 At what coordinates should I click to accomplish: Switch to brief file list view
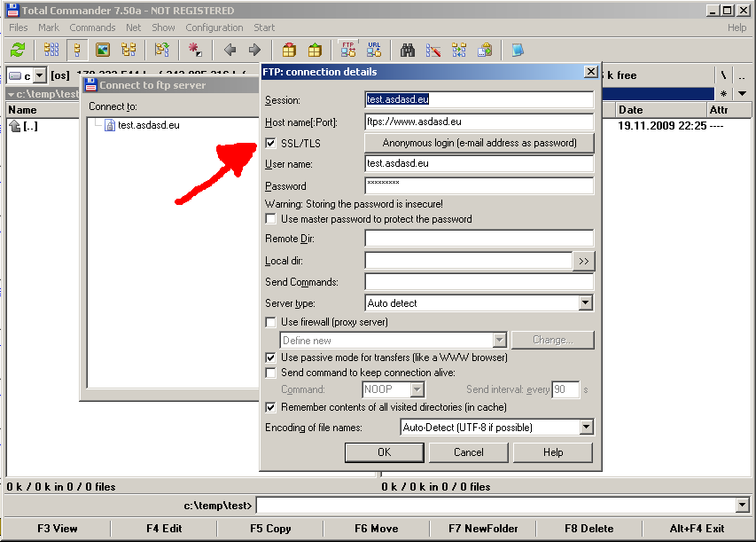tap(51, 50)
